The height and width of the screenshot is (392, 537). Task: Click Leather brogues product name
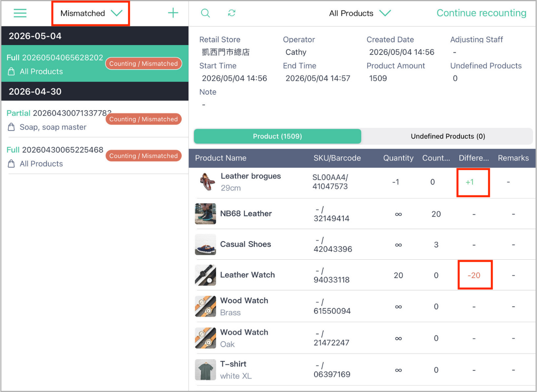[251, 176]
